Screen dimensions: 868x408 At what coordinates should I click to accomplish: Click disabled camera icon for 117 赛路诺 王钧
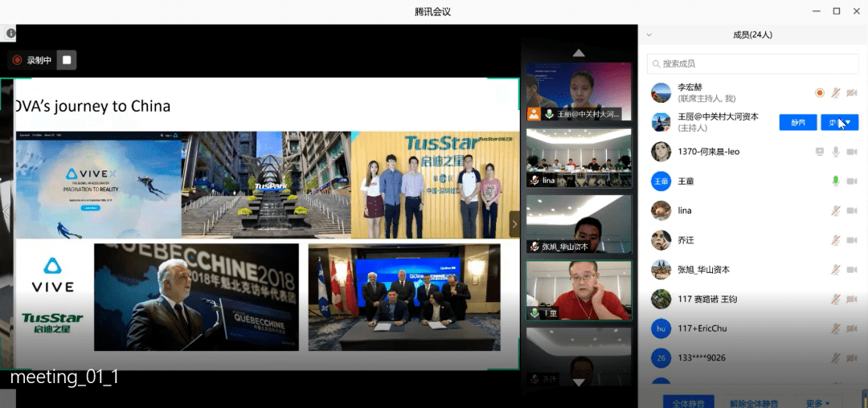852,299
